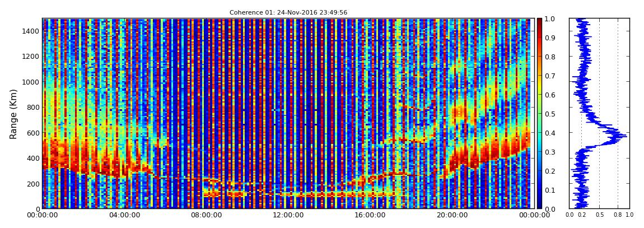Image resolution: width=644 pixels, height=228 pixels.
Task: Click the colorbar 0.6 tick label
Action: pos(549,95)
